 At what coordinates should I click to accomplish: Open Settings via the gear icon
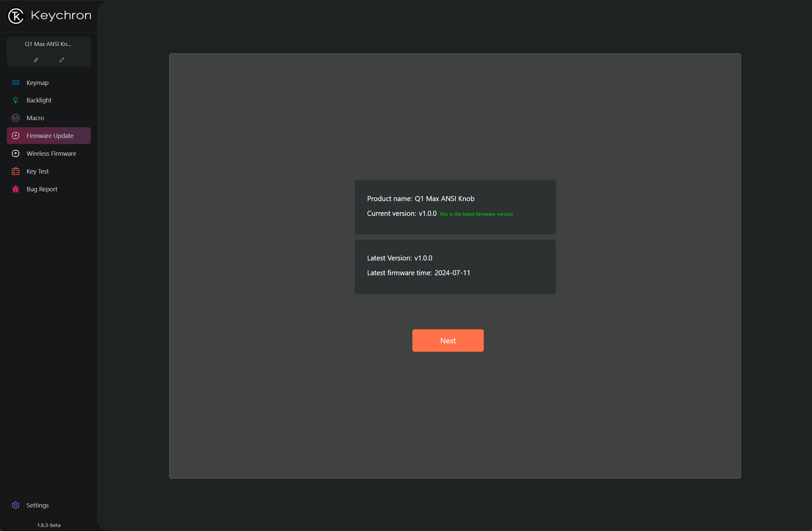click(16, 506)
